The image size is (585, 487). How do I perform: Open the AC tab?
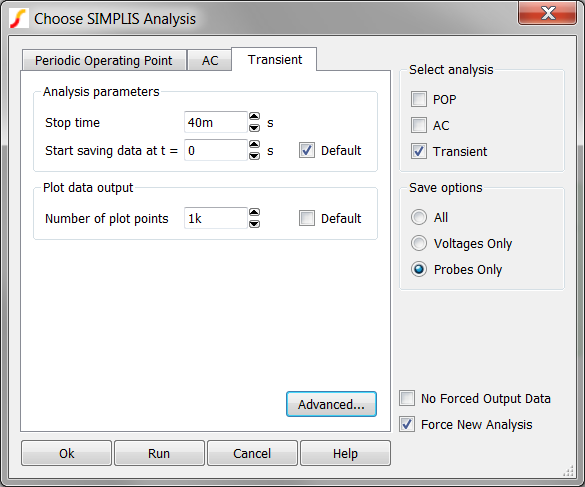click(210, 60)
